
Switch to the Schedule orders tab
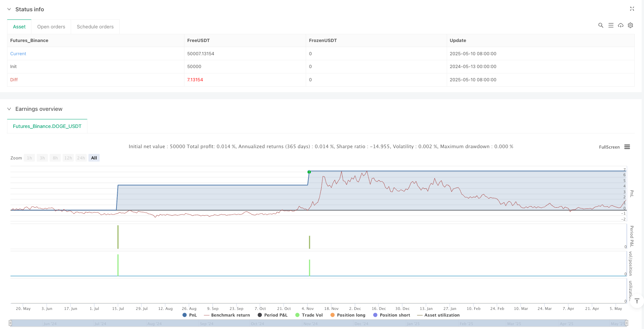(x=95, y=27)
